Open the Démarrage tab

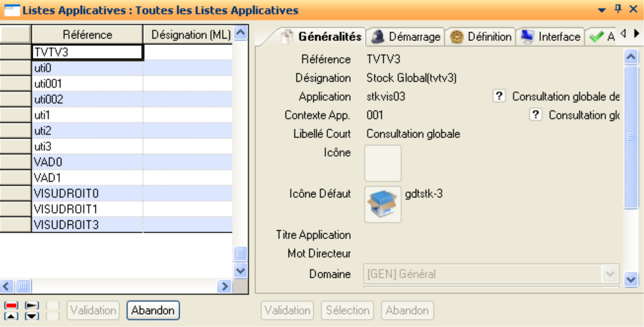coord(405,37)
